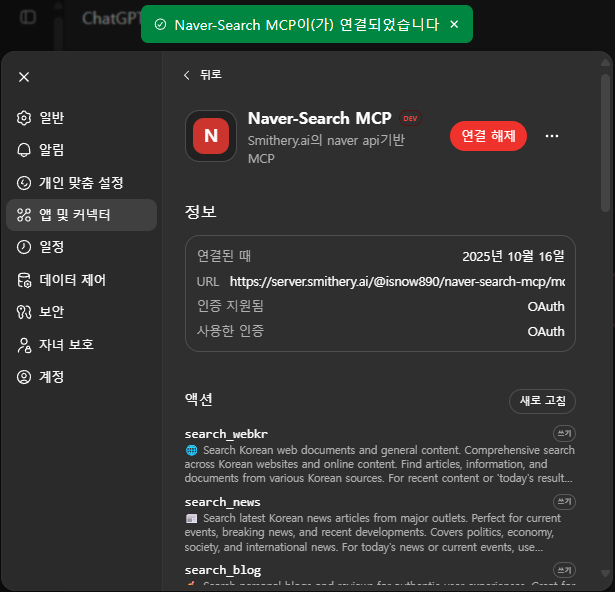Click the 액션 section heading
Viewport: 615px width, 592px height.
click(x=198, y=399)
